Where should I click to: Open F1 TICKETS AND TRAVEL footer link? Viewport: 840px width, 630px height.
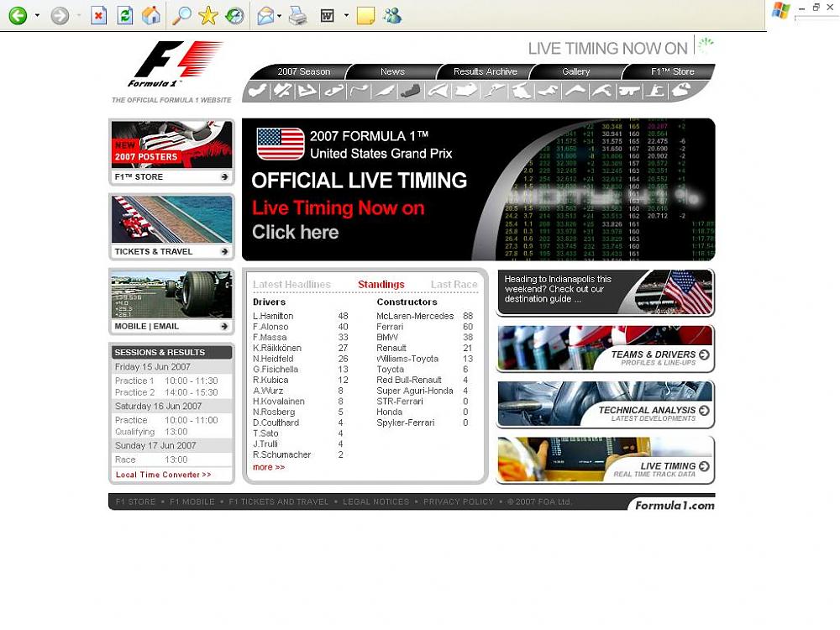pyautogui.click(x=279, y=502)
